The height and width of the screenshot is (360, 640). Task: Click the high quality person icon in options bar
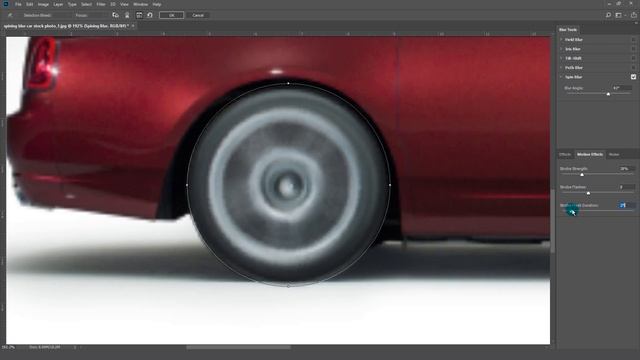point(127,15)
